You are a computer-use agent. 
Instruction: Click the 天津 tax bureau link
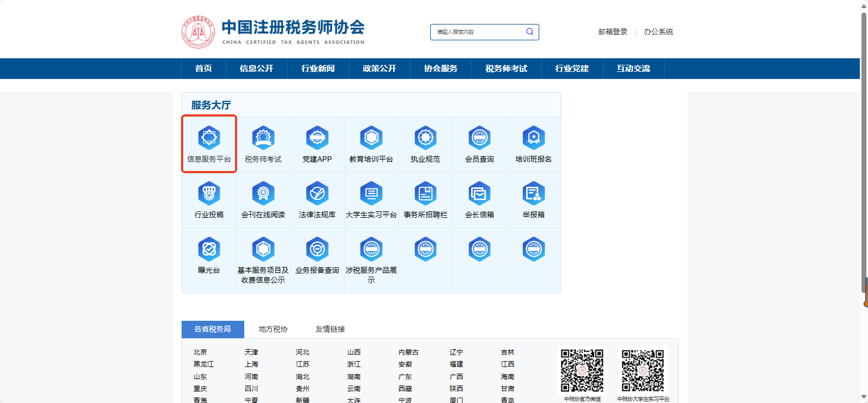(x=251, y=352)
